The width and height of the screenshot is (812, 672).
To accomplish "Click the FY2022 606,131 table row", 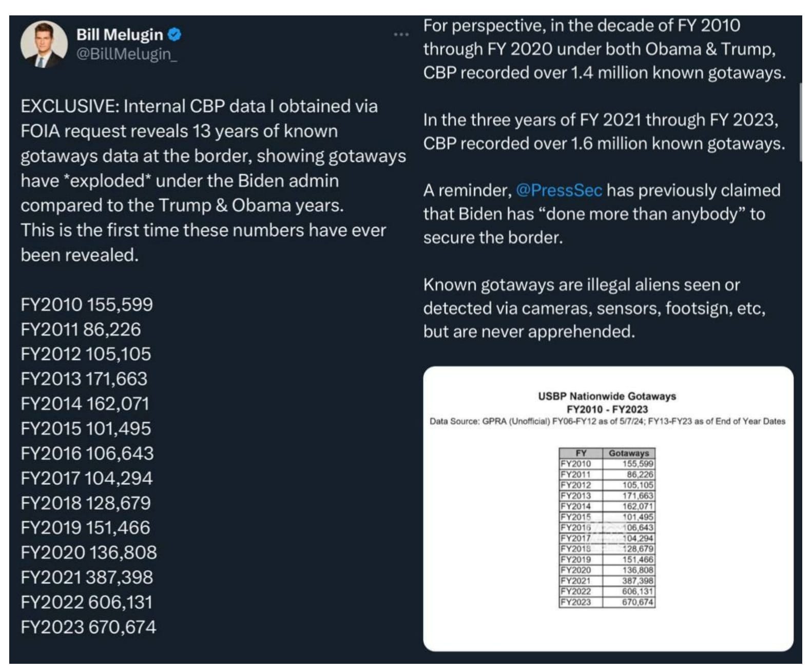I will pos(607,591).
